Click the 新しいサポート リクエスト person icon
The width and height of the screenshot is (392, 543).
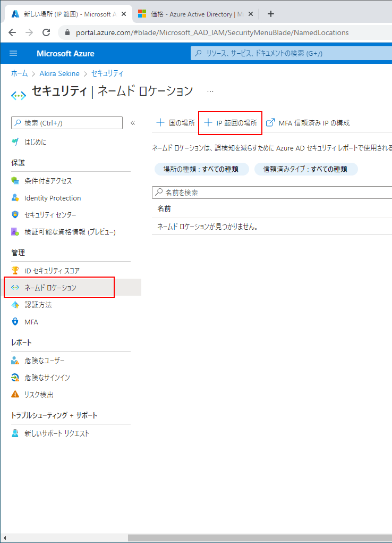click(x=15, y=433)
